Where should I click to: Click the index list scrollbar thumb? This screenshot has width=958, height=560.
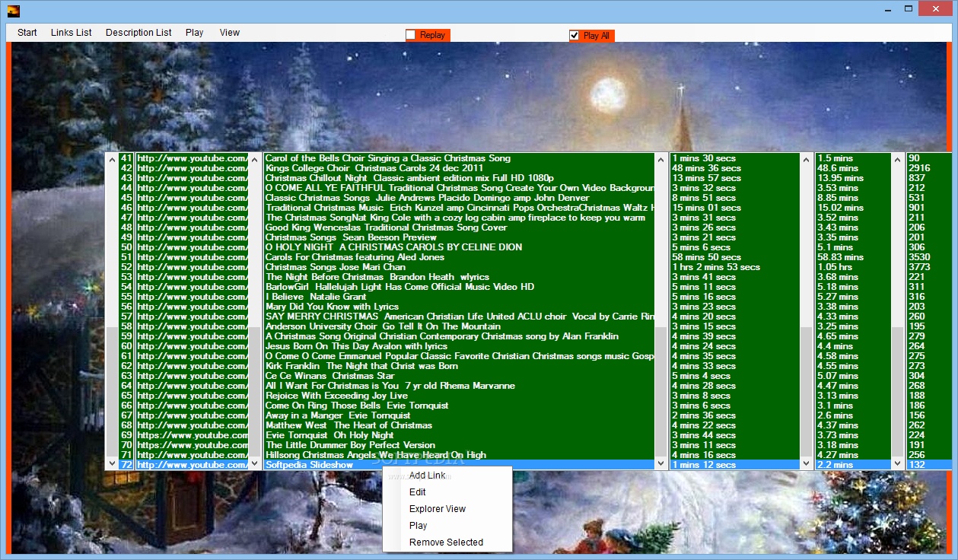pyautogui.click(x=113, y=392)
